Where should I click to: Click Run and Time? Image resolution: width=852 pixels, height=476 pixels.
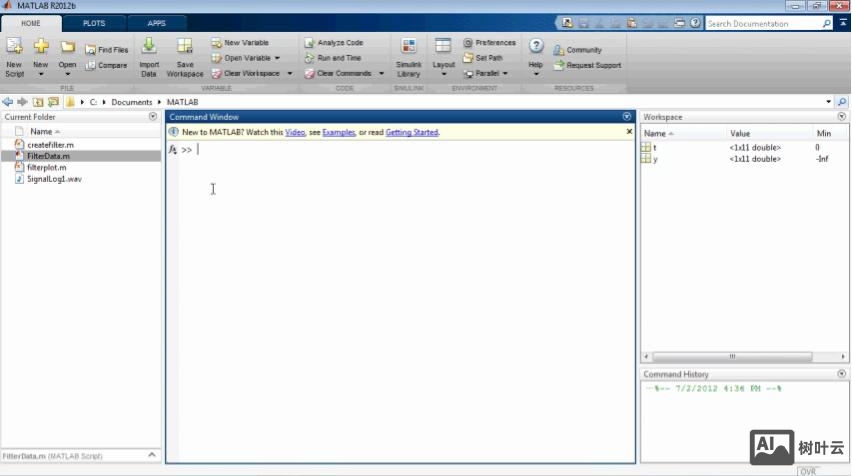333,58
